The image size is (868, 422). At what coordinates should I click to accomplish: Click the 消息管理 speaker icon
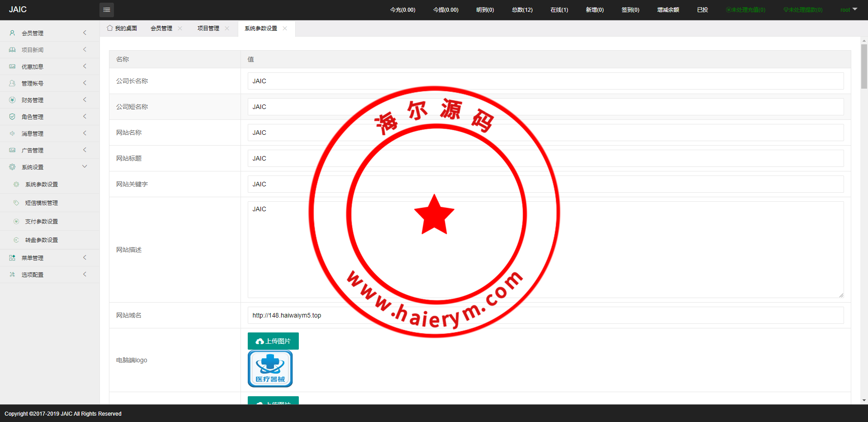pos(12,133)
